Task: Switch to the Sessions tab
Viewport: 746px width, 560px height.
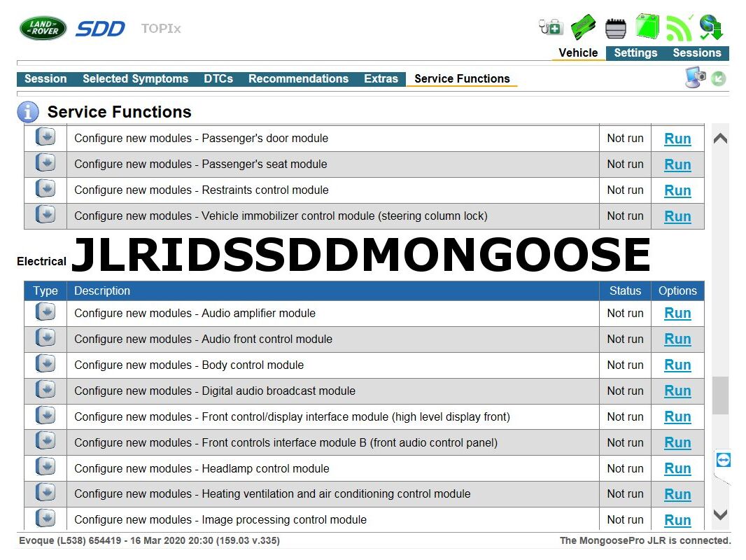Action: 696,52
